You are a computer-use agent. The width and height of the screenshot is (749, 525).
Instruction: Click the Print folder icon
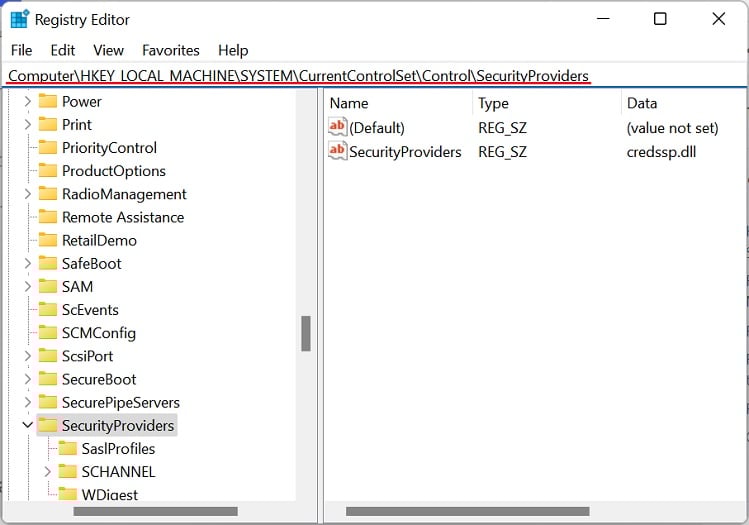click(x=47, y=124)
